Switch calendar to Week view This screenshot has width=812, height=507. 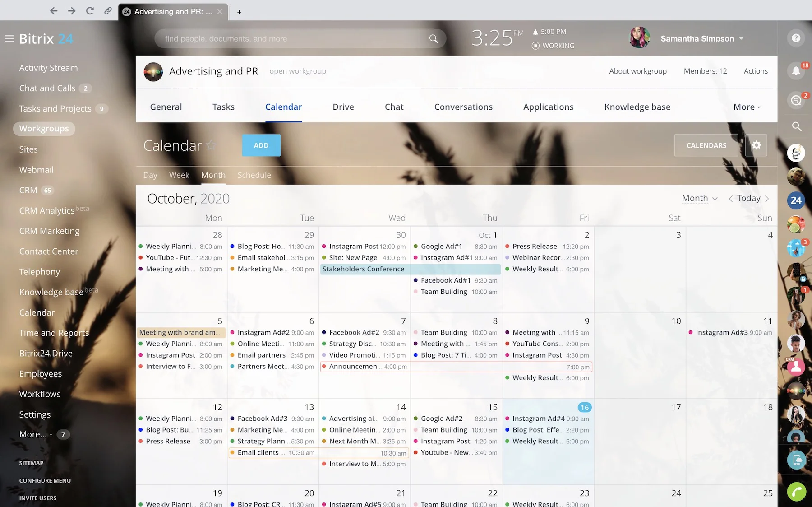[x=179, y=175]
